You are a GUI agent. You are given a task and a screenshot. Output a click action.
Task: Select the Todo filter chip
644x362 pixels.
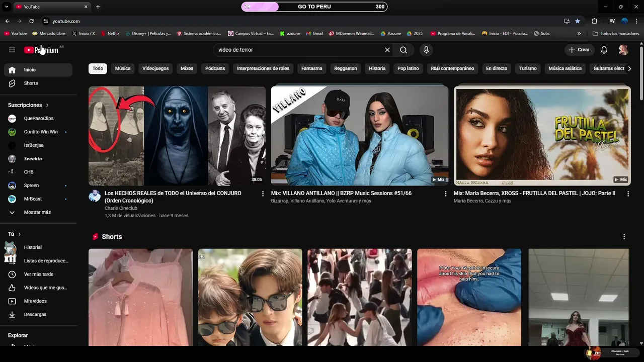[98, 68]
